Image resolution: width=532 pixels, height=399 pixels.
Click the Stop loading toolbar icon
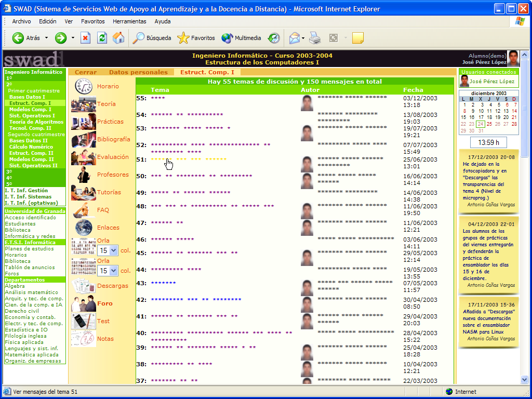[x=86, y=38]
